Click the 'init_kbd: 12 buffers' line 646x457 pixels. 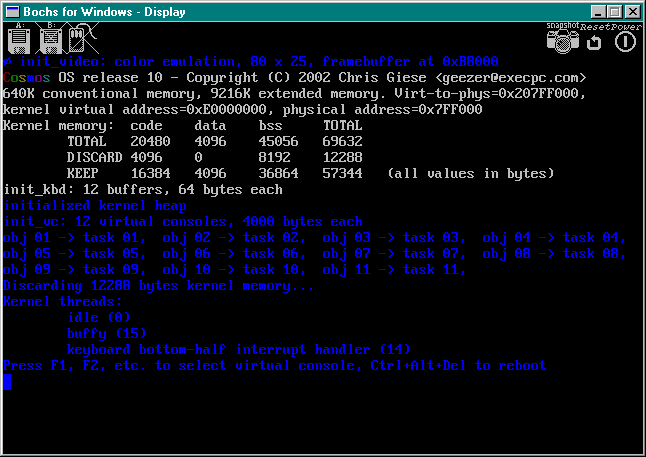click(x=143, y=189)
